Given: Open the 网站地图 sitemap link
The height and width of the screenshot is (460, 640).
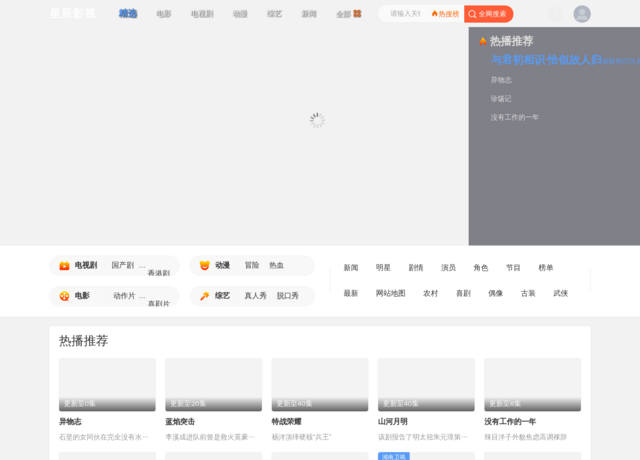Looking at the screenshot, I should (x=390, y=293).
